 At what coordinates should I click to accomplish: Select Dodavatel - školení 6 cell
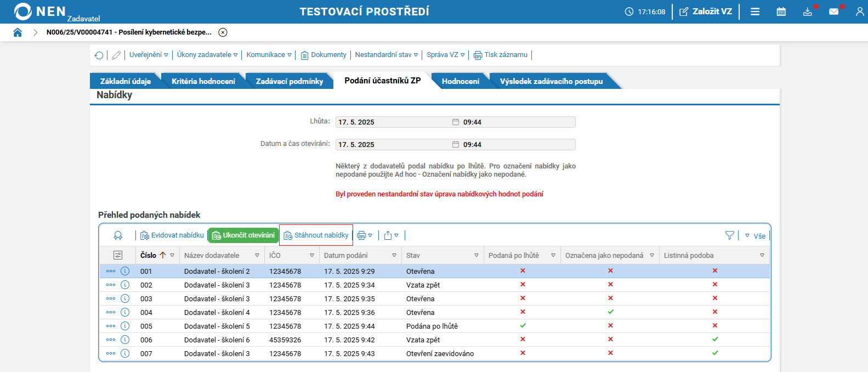click(x=217, y=340)
